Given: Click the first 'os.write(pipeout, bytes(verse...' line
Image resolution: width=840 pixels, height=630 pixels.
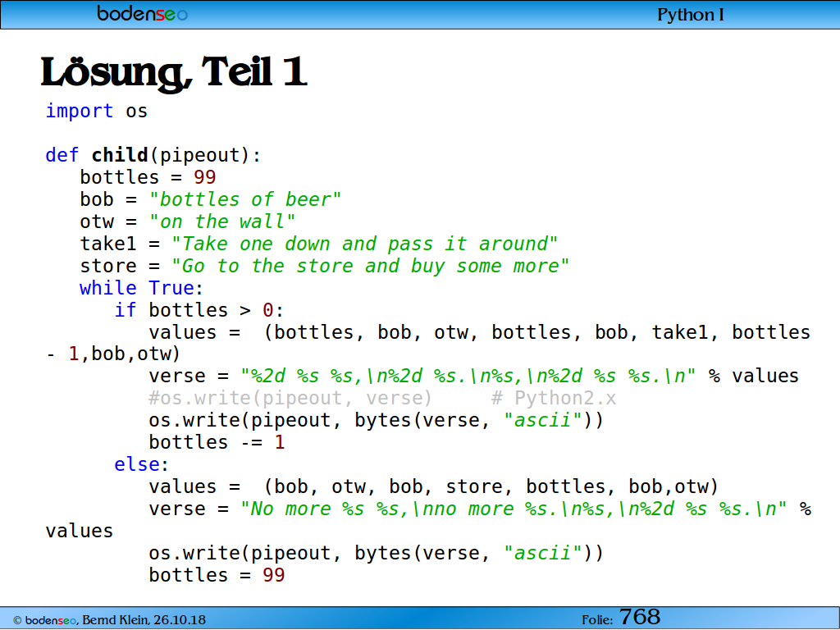Looking at the screenshot, I should tap(376, 421).
